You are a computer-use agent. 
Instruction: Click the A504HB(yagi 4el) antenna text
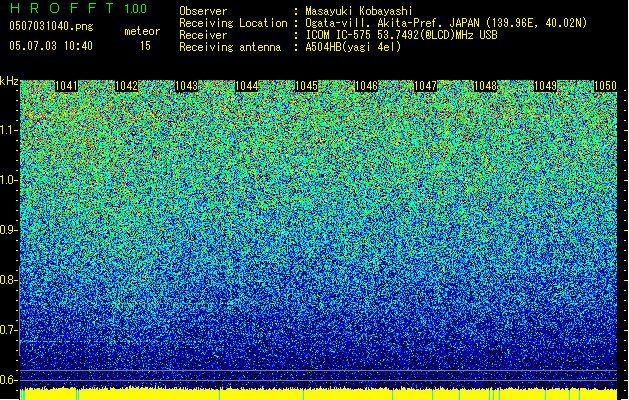[353, 47]
